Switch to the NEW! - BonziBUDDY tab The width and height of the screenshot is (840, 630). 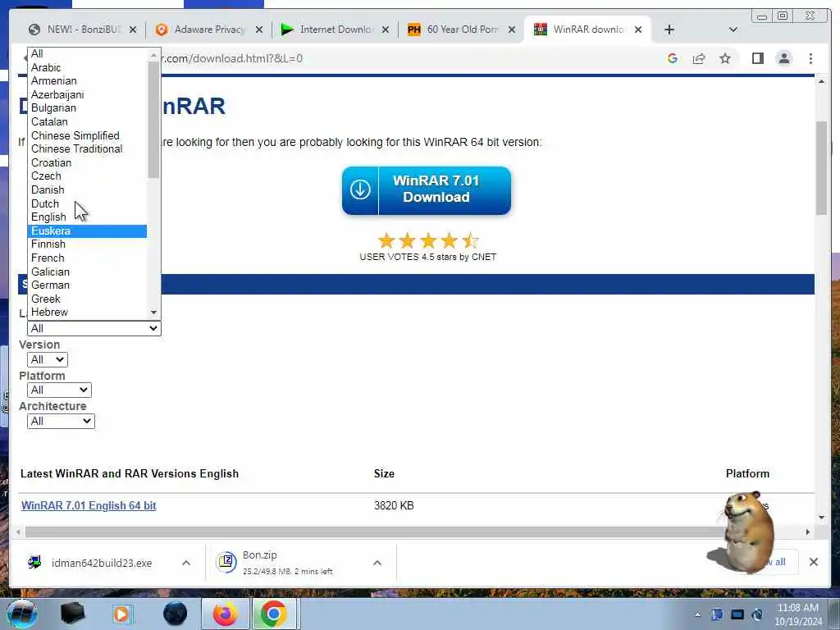[82, 30]
